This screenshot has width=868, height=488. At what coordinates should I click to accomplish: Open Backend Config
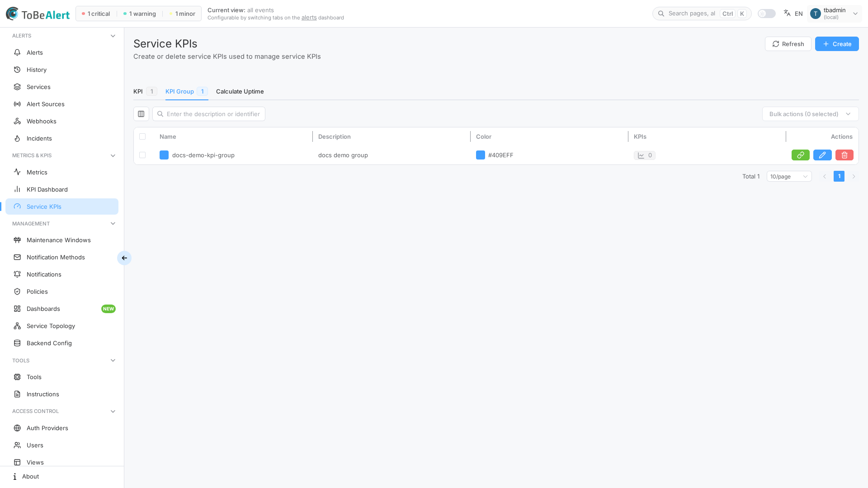pyautogui.click(x=62, y=343)
